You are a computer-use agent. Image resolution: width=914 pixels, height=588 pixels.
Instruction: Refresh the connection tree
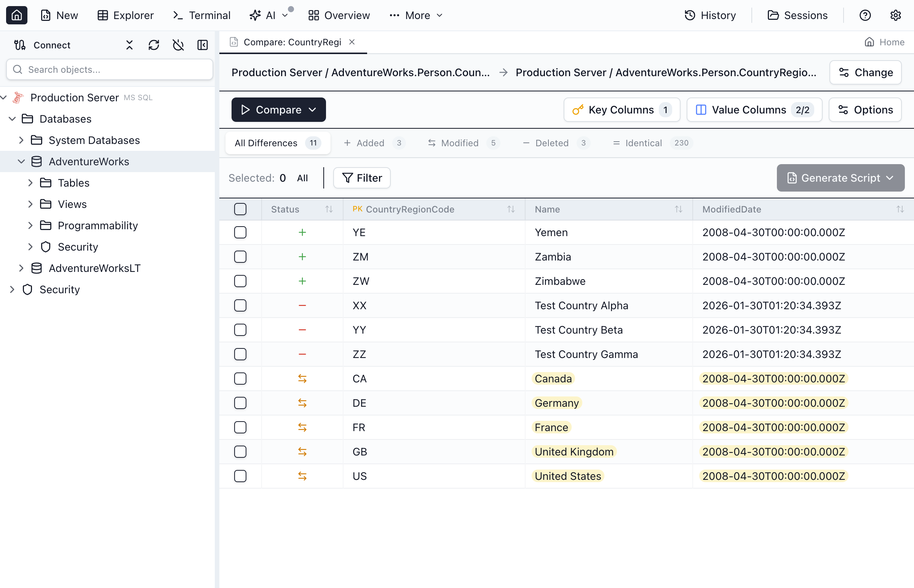[x=154, y=45]
